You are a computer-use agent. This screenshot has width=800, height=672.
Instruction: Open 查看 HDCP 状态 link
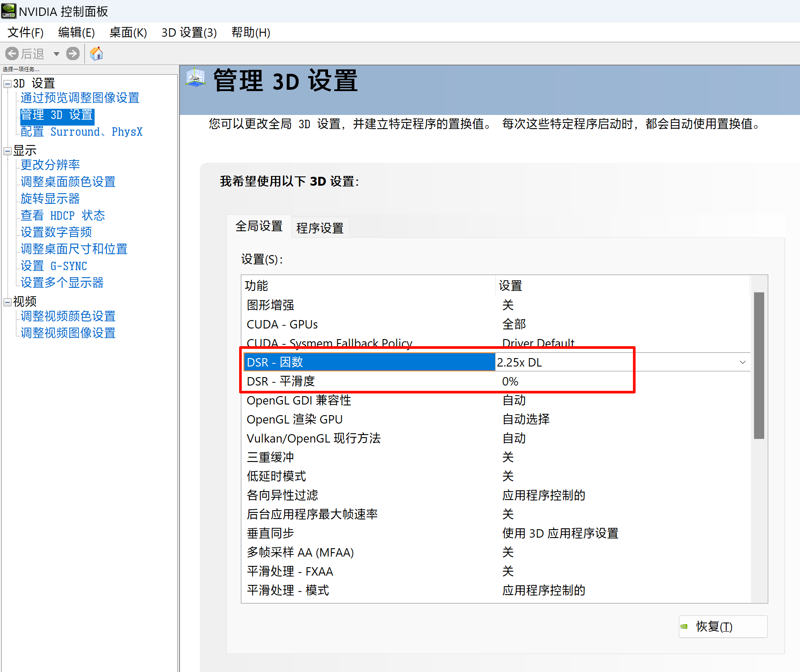click(x=63, y=215)
